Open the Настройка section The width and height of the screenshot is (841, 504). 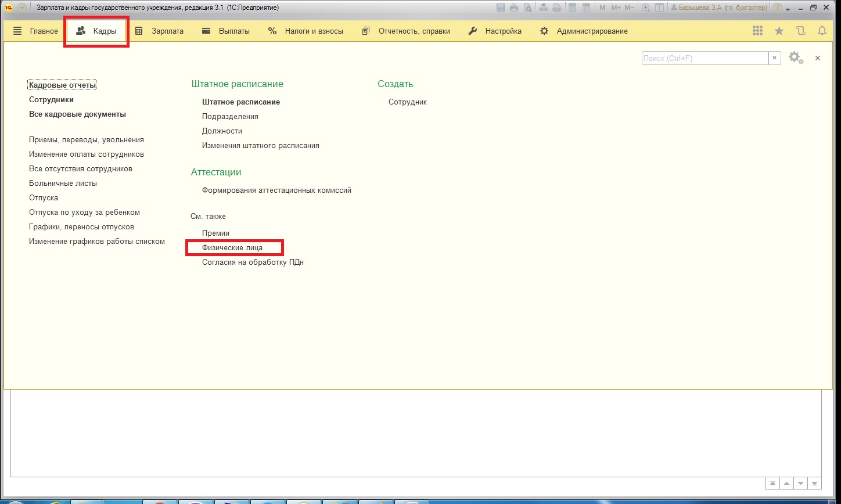pos(495,31)
